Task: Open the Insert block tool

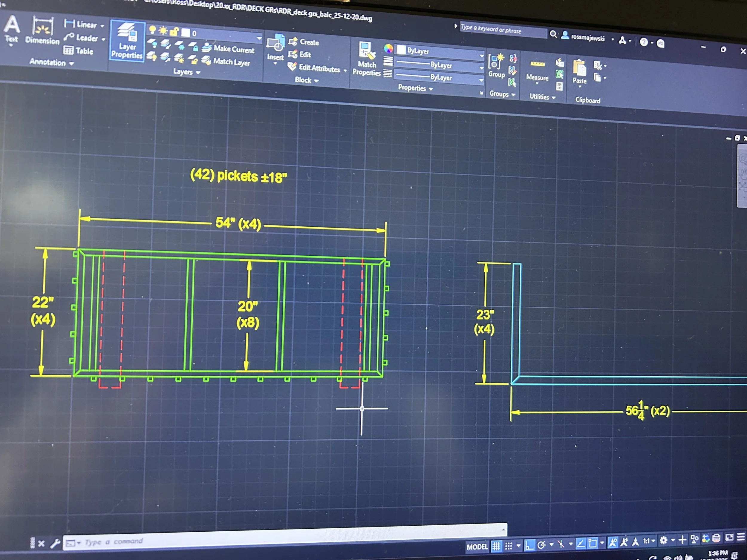Action: pyautogui.click(x=275, y=47)
